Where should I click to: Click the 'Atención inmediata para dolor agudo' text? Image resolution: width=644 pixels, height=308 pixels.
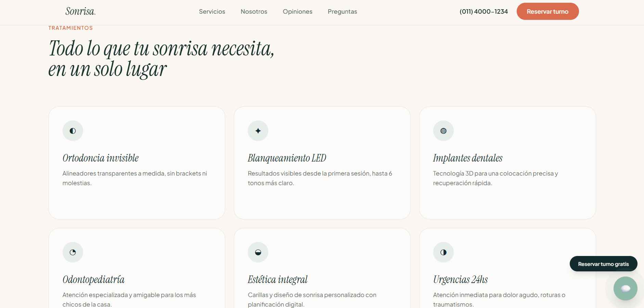click(499, 299)
